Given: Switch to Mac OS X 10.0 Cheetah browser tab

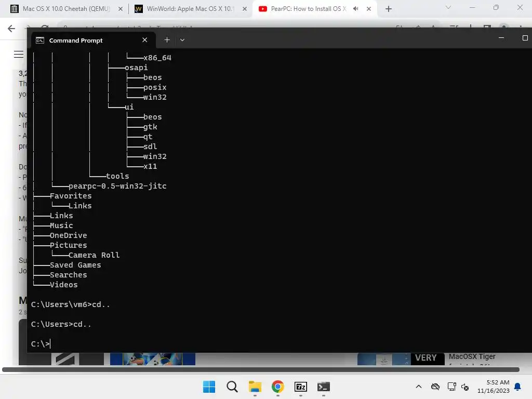Looking at the screenshot, I should (67, 9).
